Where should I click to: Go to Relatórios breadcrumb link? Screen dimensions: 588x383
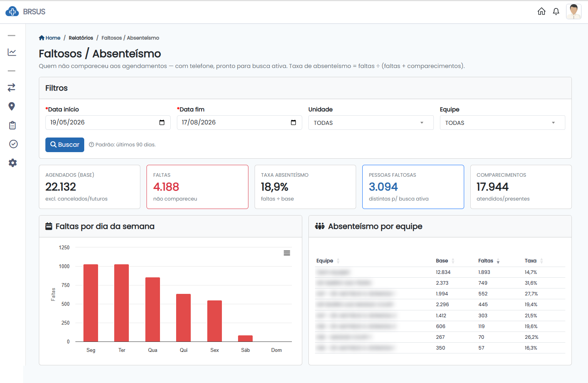[x=81, y=38]
